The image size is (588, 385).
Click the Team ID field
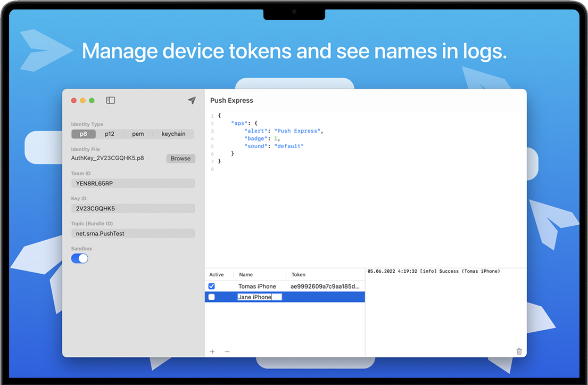(133, 184)
